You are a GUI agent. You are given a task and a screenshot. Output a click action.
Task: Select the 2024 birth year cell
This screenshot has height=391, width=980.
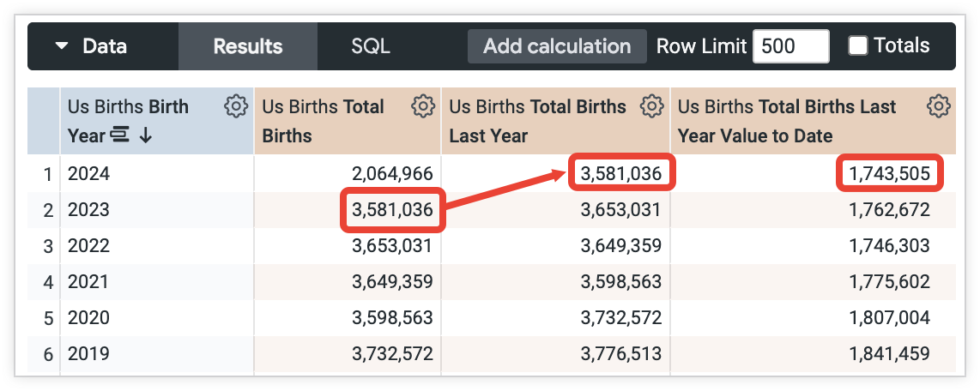(x=89, y=174)
